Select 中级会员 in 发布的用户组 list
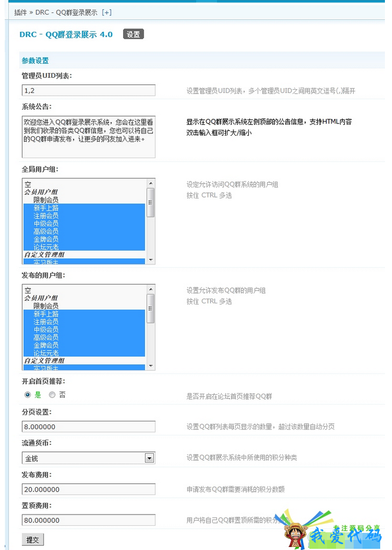The image size is (392, 550). point(84,329)
